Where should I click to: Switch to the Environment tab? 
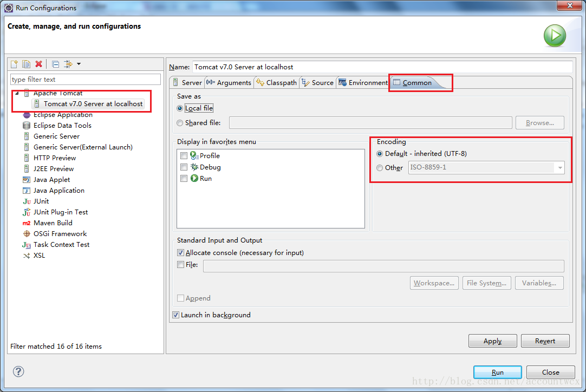pos(363,83)
